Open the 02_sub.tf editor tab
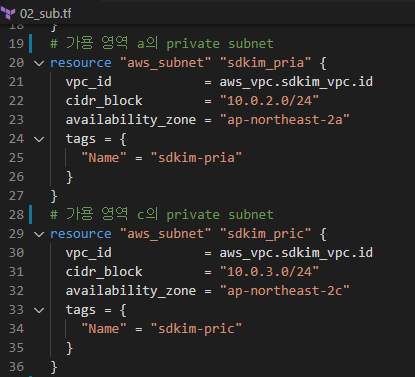The image size is (415, 377). [36, 13]
